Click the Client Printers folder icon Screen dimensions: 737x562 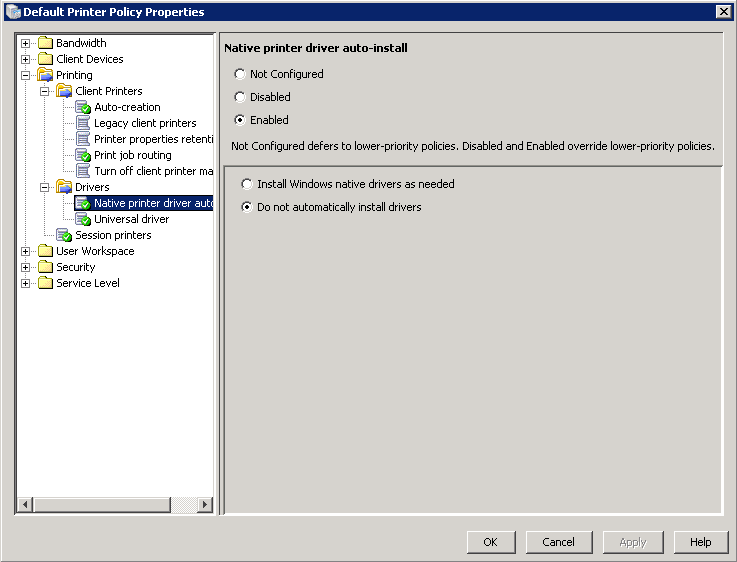point(64,91)
